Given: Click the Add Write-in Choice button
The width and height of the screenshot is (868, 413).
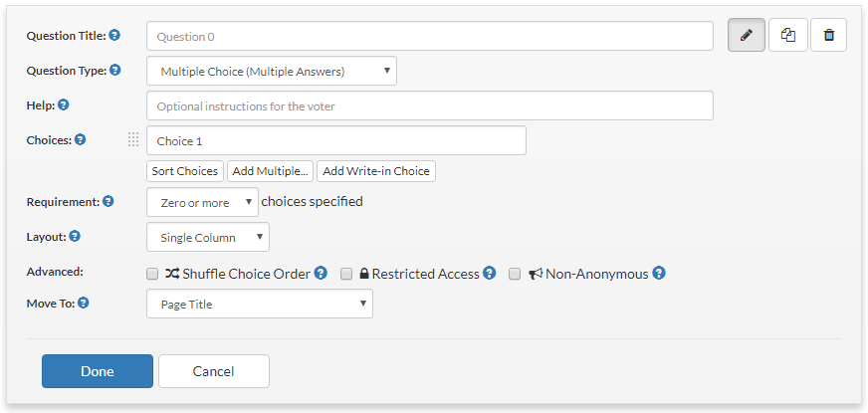Looking at the screenshot, I should coord(376,171).
